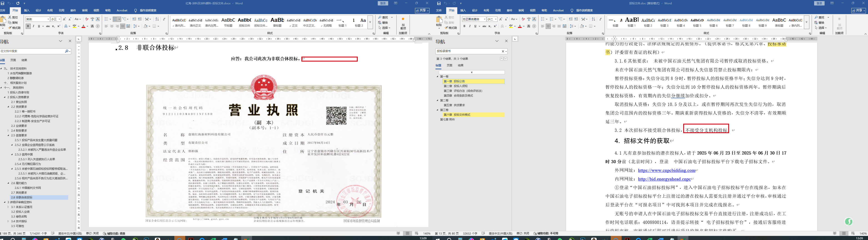Open the font size dropdown showing 小三
Screen dimensions: 868x240
pyautogui.click(x=59, y=19)
